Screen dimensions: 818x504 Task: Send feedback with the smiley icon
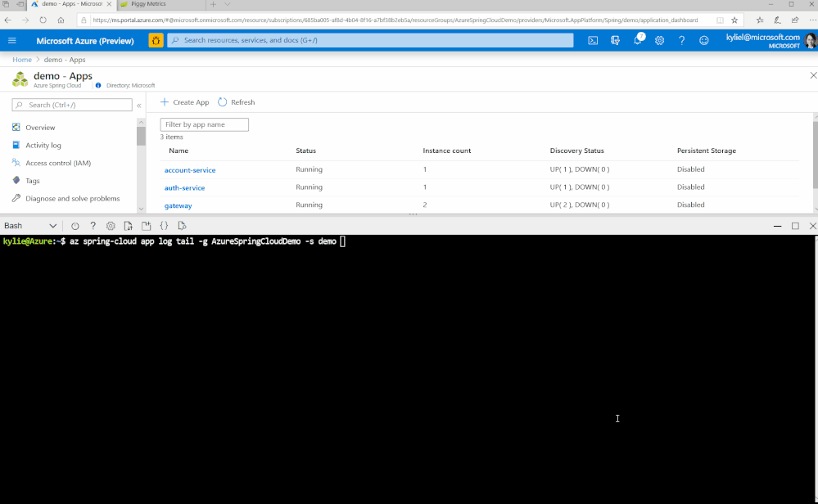pos(704,41)
